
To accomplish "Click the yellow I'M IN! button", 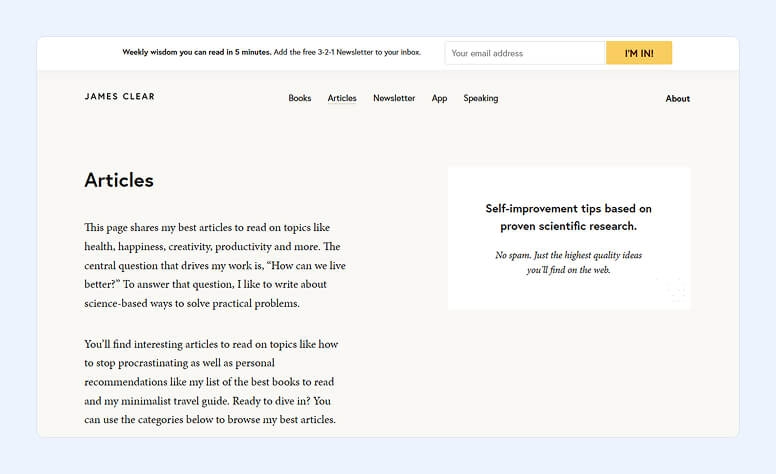I will point(639,53).
